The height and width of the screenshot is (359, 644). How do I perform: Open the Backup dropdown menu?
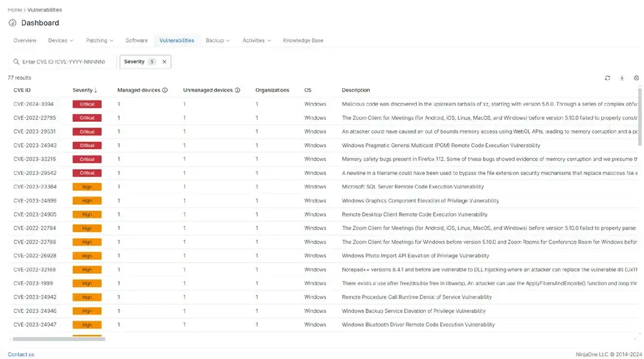[x=217, y=40]
